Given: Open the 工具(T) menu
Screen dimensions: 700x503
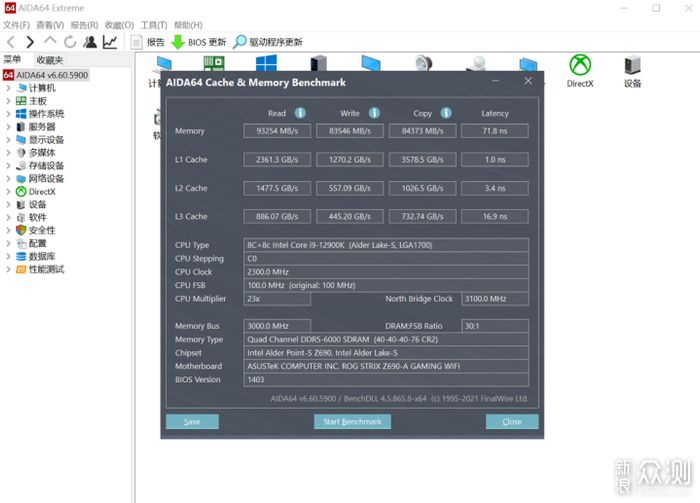Looking at the screenshot, I should coord(154,25).
